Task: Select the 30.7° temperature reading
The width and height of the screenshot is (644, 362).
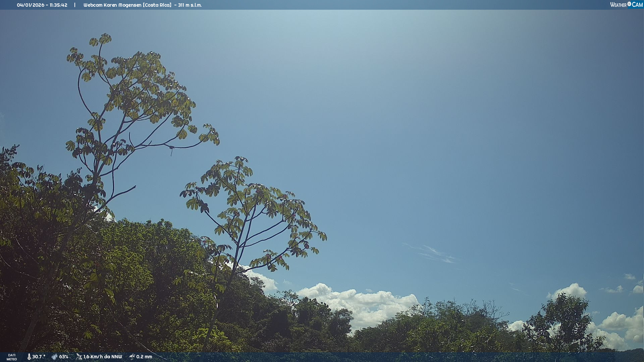Action: (x=39, y=357)
